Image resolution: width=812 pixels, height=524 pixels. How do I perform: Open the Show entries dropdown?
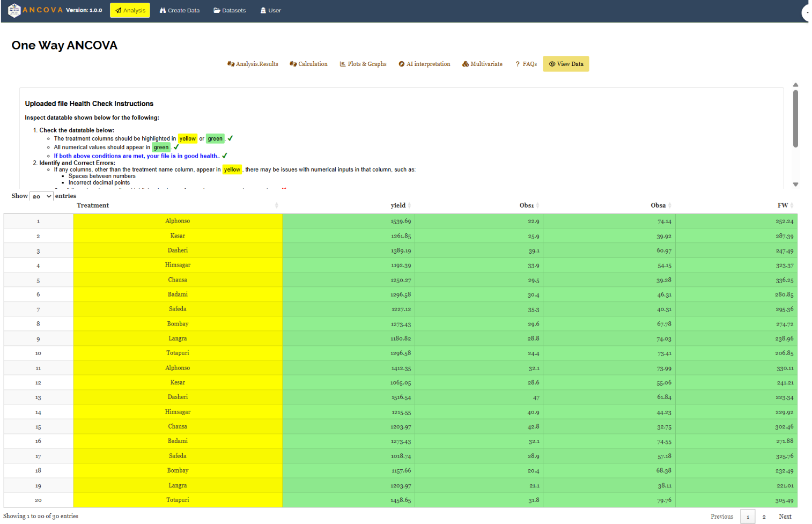coord(41,196)
